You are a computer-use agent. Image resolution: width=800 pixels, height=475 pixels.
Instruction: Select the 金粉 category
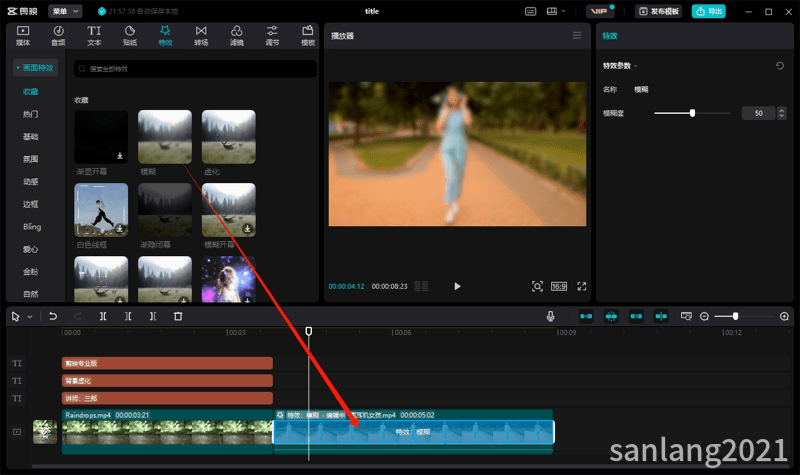point(31,271)
